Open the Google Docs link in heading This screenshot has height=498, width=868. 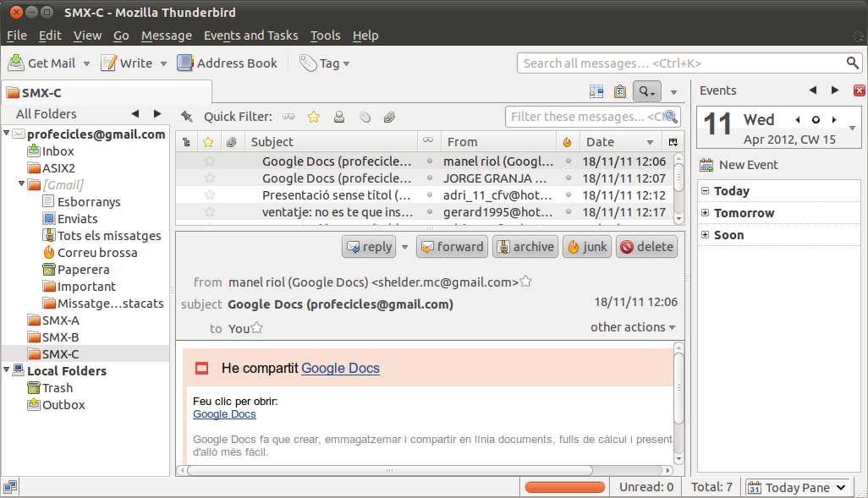[340, 368]
